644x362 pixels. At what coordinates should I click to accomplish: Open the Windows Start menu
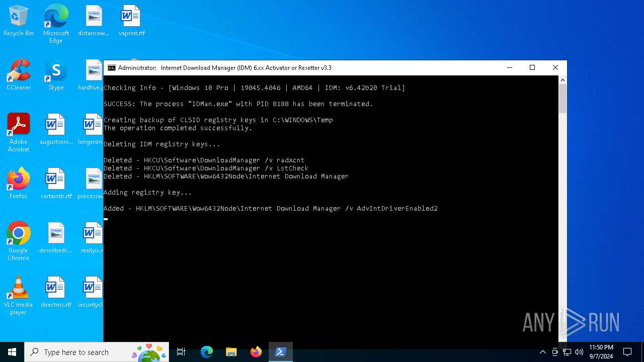point(12,352)
